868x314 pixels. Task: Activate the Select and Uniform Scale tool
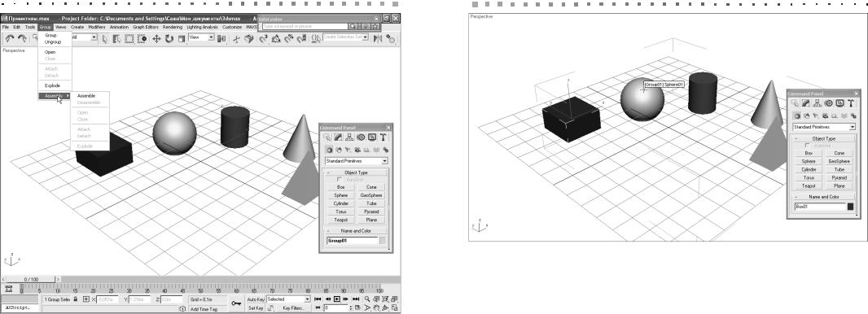pyautogui.click(x=181, y=39)
